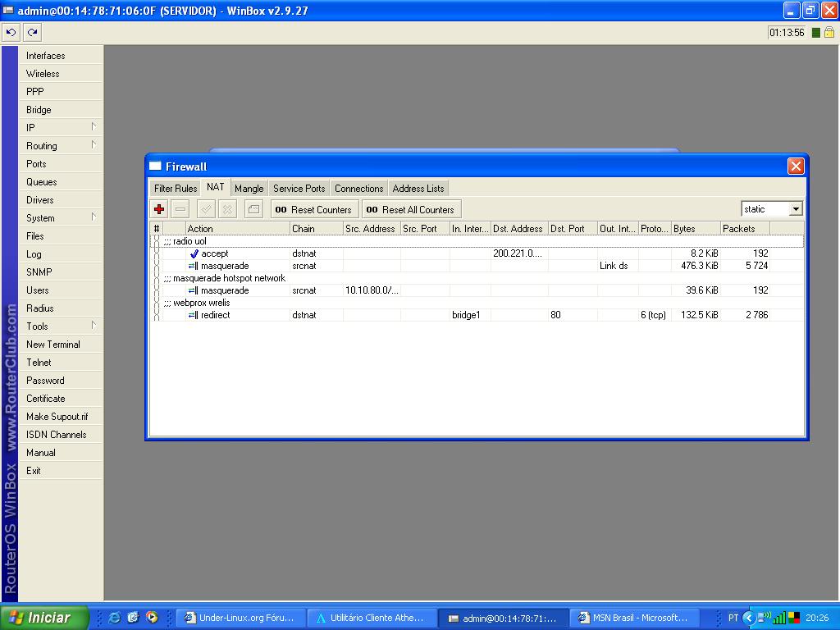Click redirect icon in bridge1 rule row
The width and height of the screenshot is (840, 630).
194,316
